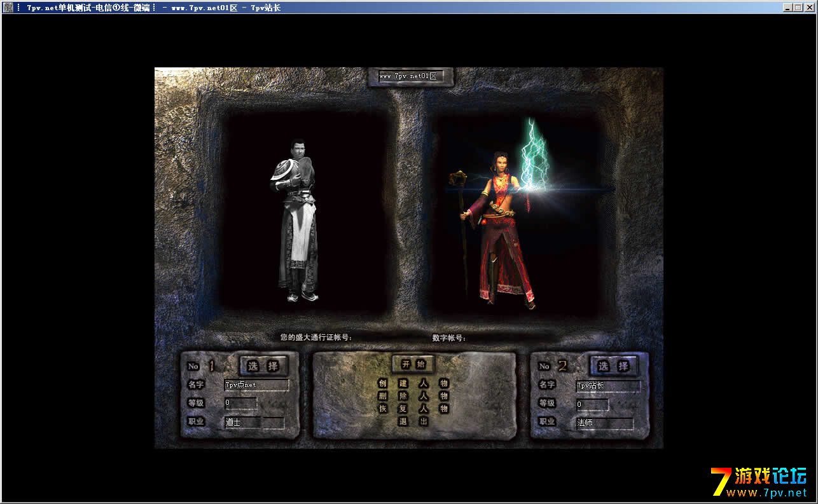Click the 职业 label in slot 1
This screenshot has width=818, height=504.
[196, 421]
